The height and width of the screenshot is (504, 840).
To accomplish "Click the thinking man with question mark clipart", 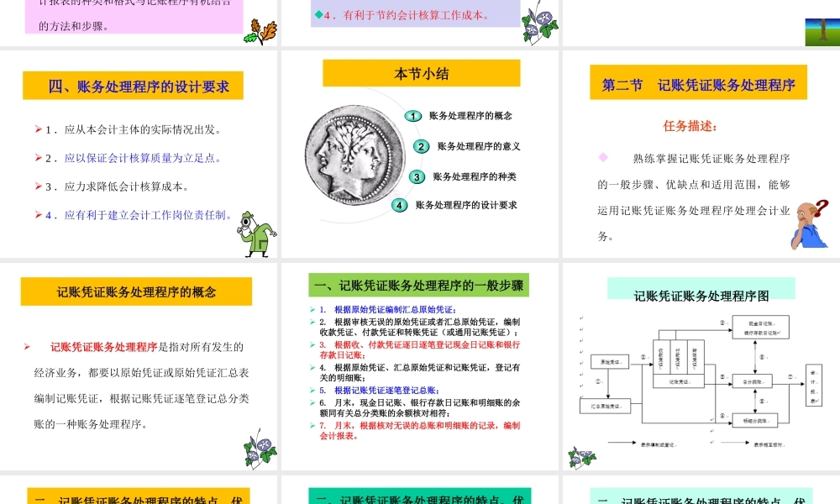I will [809, 223].
